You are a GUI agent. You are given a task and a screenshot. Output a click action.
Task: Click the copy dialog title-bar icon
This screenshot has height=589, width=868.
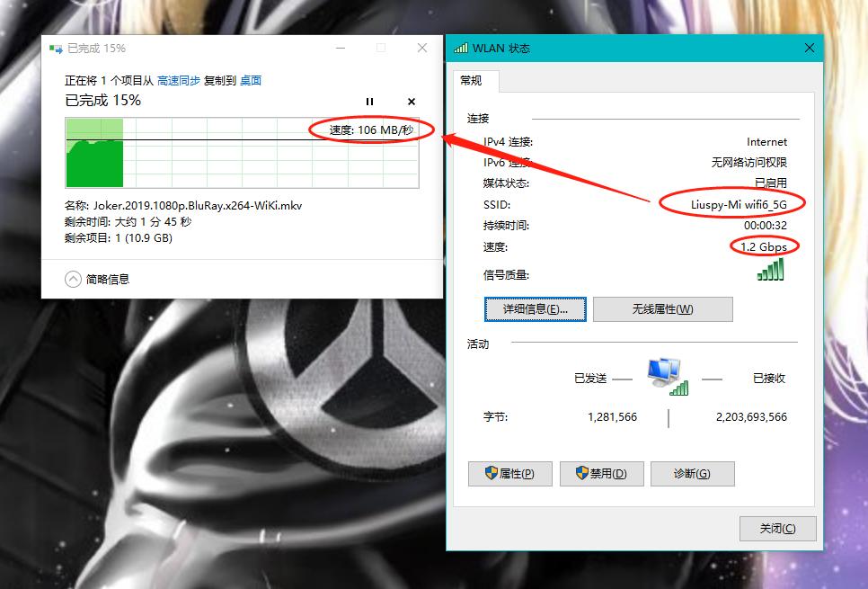pos(54,48)
